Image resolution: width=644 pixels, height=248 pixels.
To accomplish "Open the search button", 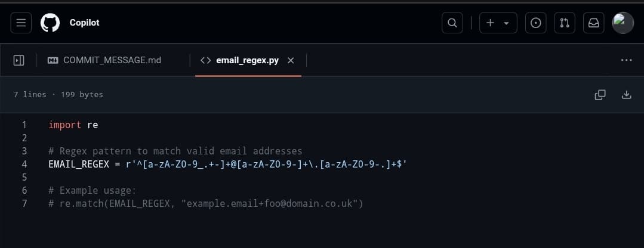I will (x=452, y=23).
